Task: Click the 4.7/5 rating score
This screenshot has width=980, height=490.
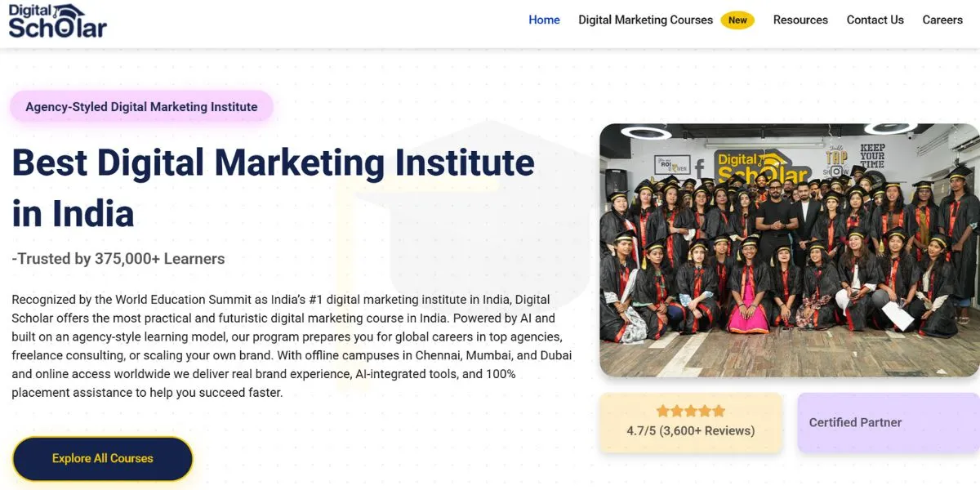Action: [x=642, y=430]
